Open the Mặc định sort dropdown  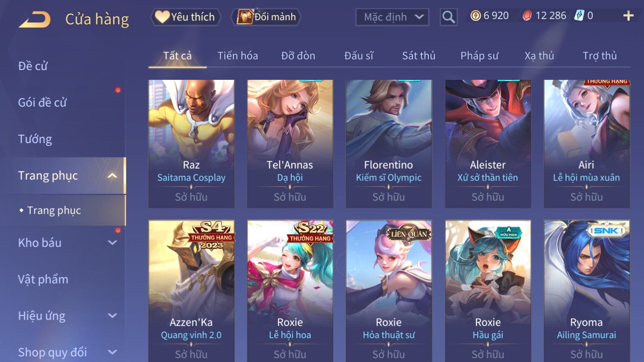point(392,17)
